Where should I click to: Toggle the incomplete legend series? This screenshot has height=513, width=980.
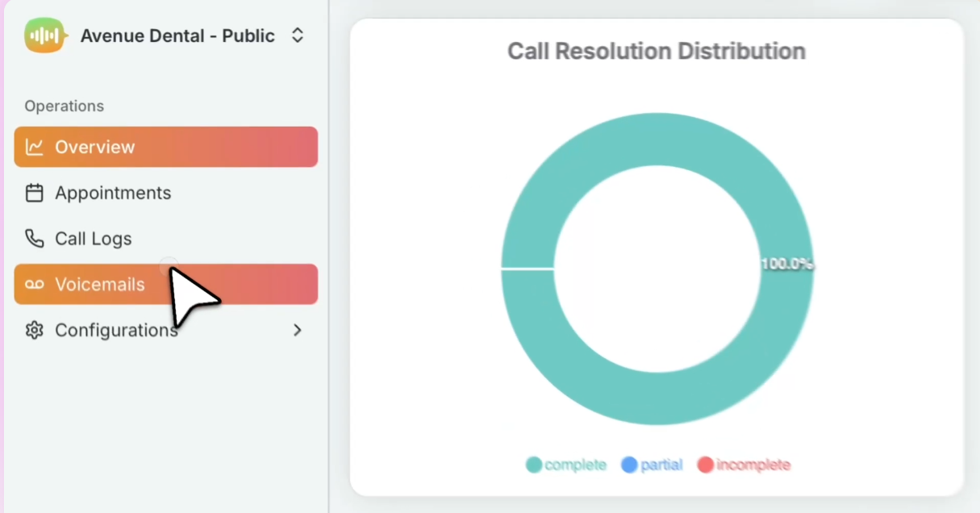tap(753, 465)
